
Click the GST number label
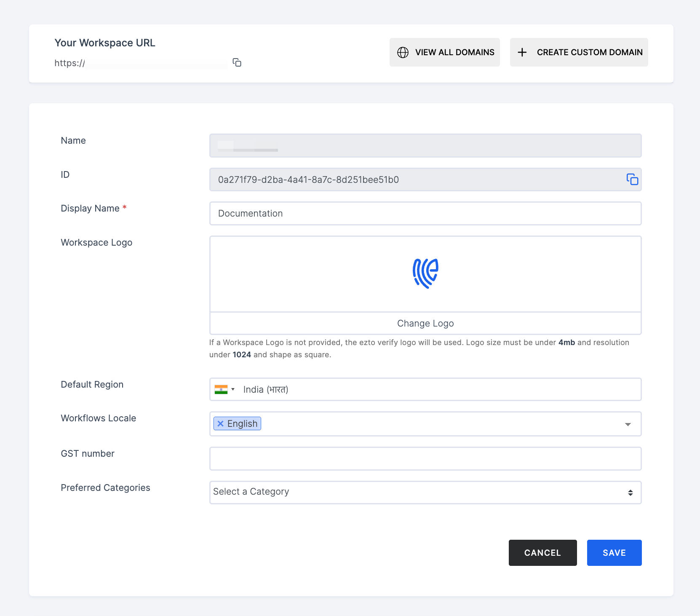pyautogui.click(x=88, y=453)
